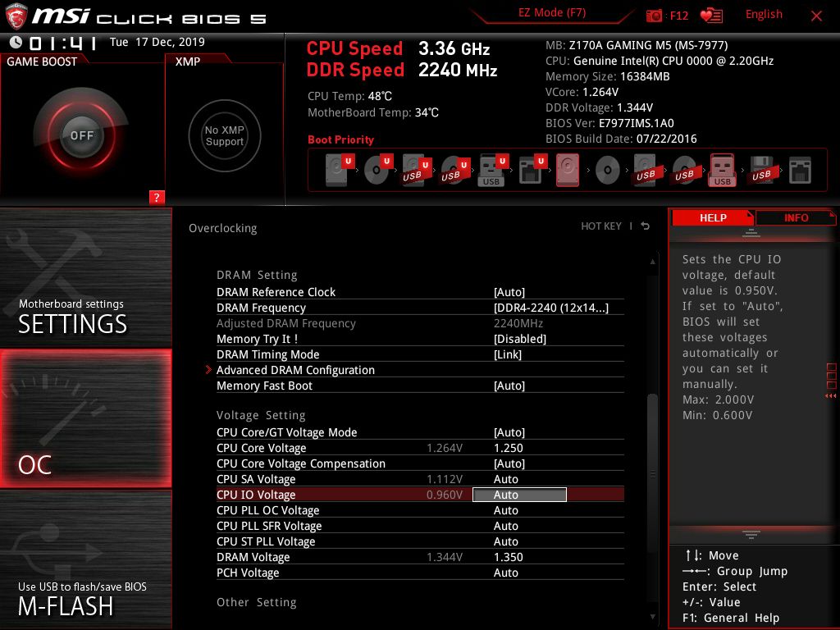Screen dimensions: 840x630
Task: Click the DRAM Setting section heading
Action: [257, 275]
